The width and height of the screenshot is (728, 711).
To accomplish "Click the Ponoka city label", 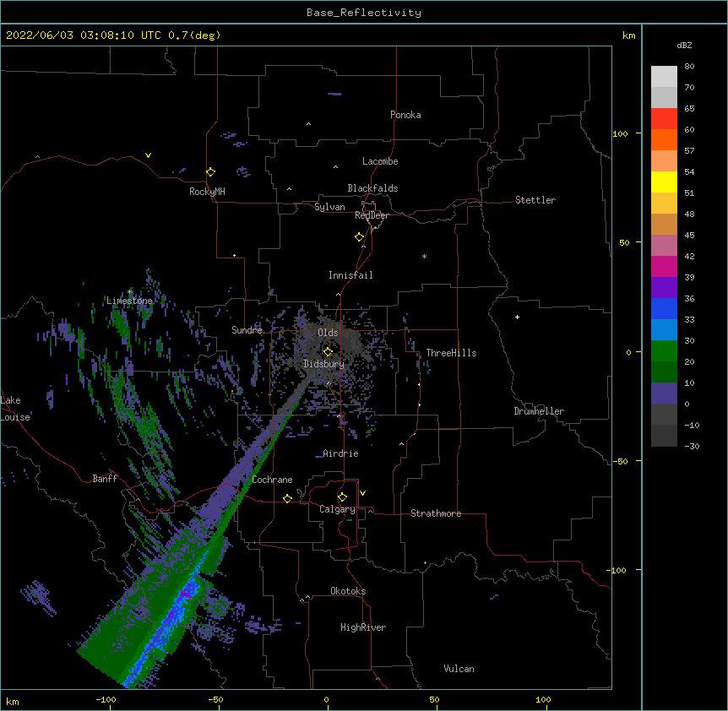I will pos(405,115).
